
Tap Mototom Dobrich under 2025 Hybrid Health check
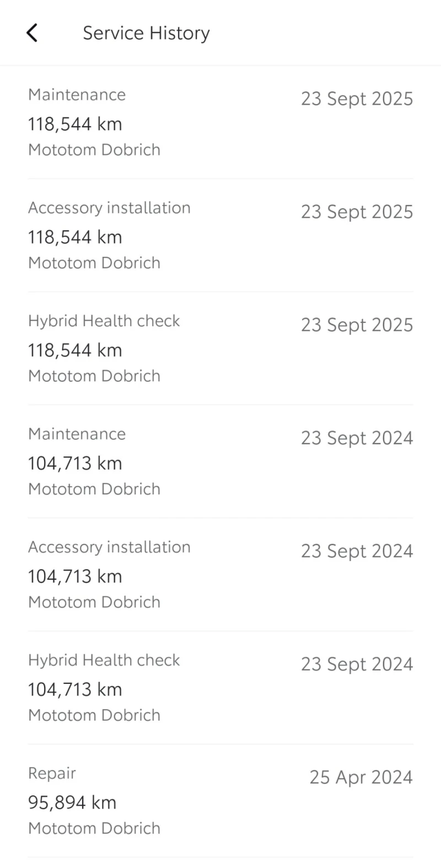(94, 376)
